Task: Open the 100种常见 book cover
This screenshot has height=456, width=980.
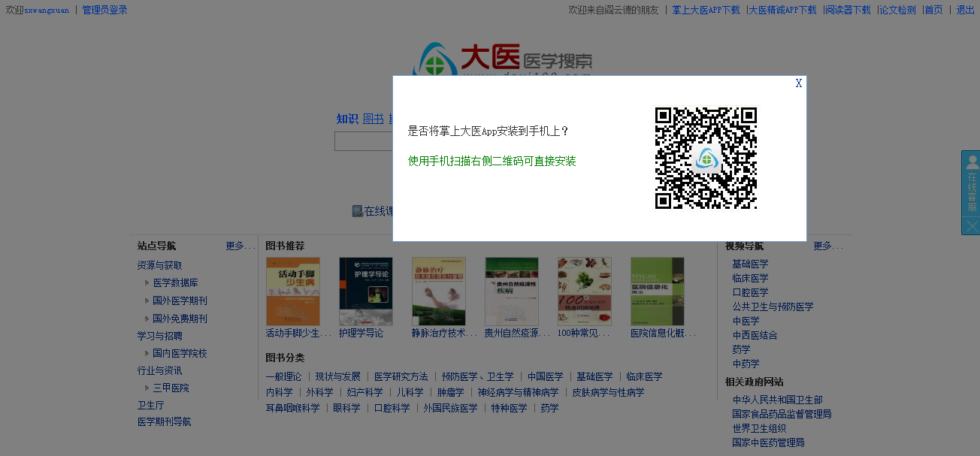Action: click(x=585, y=291)
